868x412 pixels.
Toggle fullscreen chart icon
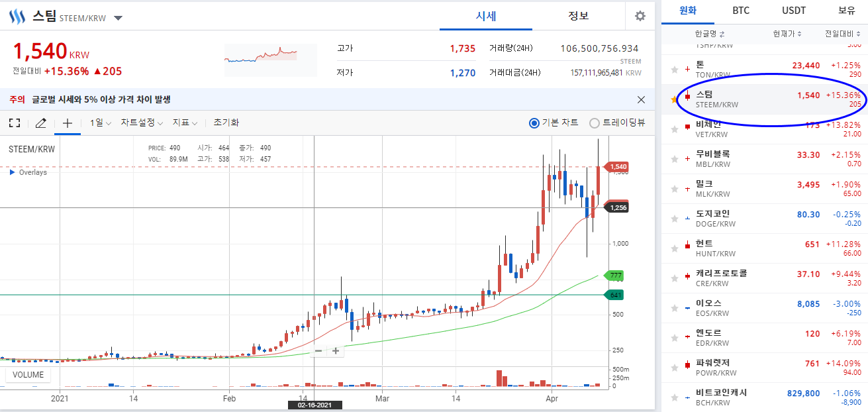tap(15, 123)
